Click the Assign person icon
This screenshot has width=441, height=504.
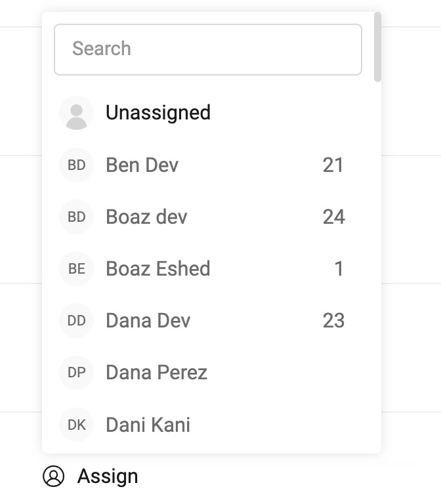[x=53, y=476]
